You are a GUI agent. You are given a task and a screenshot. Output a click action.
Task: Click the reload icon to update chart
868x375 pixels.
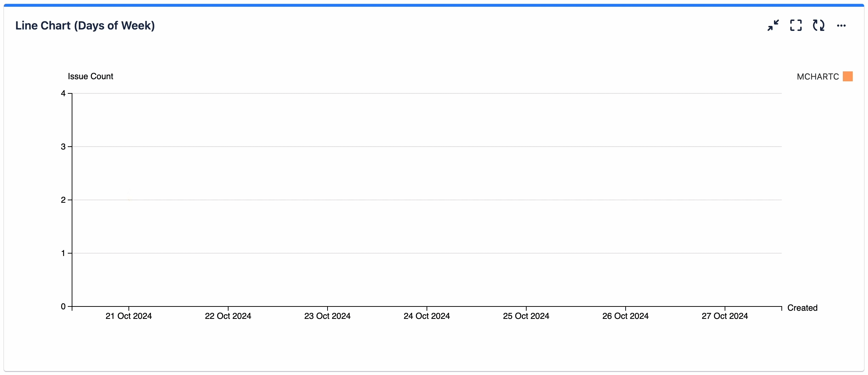point(819,25)
